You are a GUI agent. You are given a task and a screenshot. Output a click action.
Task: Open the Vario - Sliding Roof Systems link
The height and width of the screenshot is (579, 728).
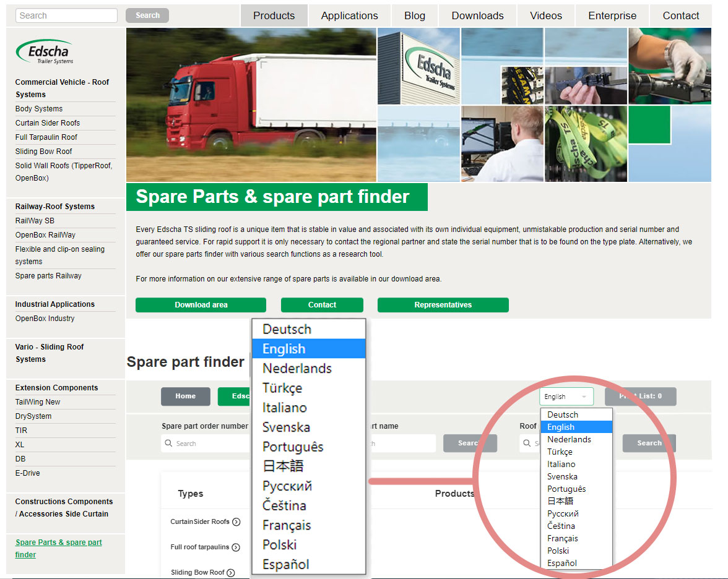point(50,353)
